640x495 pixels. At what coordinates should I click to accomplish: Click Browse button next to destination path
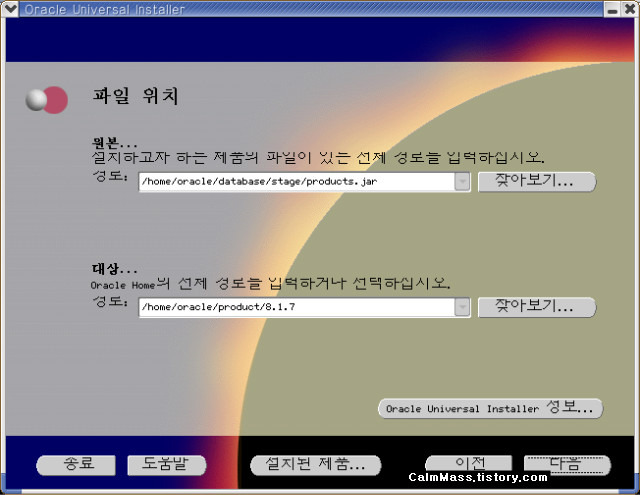537,307
